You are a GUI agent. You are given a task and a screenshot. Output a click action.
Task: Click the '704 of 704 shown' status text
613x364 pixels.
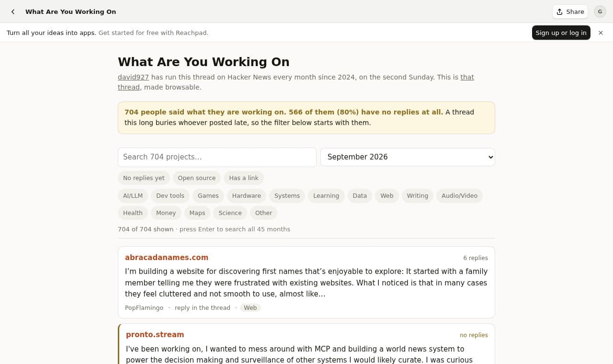pos(146,229)
